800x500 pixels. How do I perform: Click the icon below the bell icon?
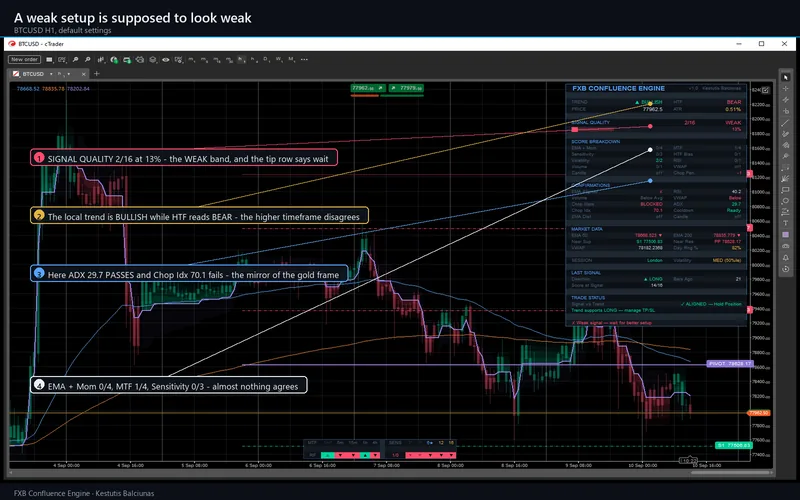(x=786, y=268)
